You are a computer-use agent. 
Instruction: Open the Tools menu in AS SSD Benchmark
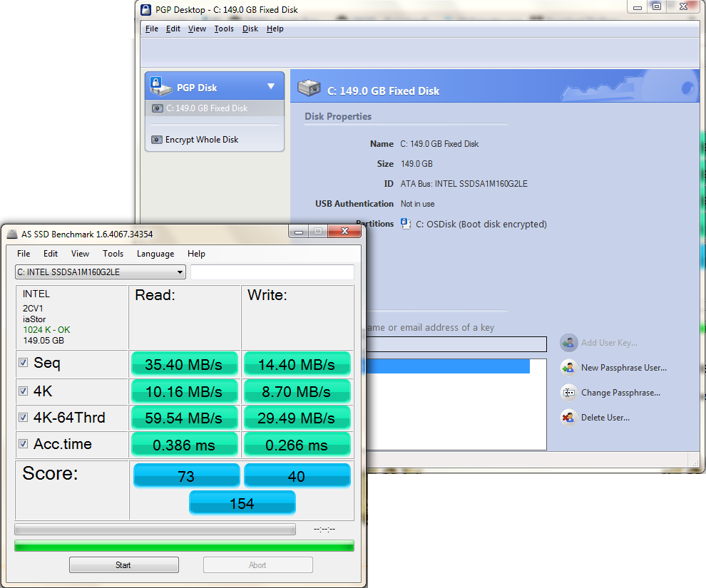tap(113, 254)
